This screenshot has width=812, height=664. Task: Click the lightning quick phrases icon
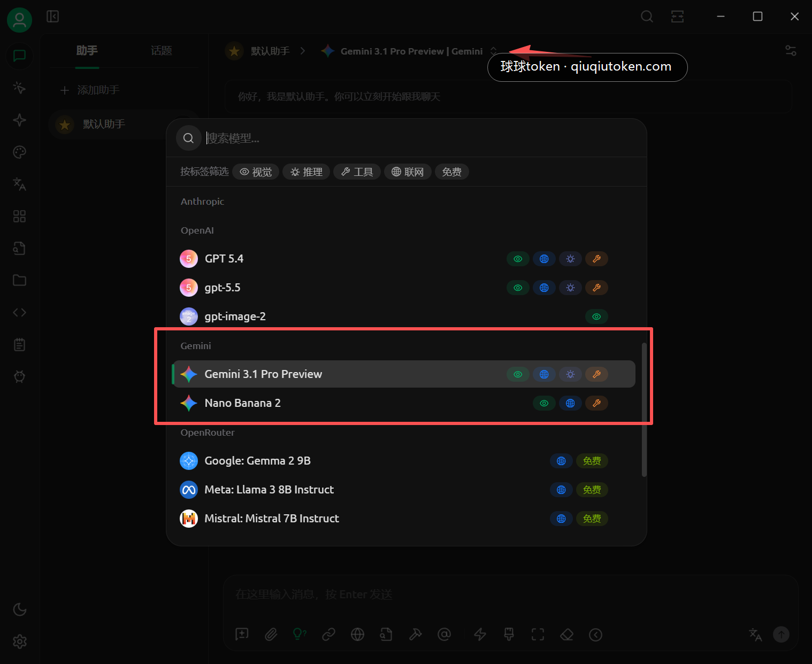tap(480, 634)
